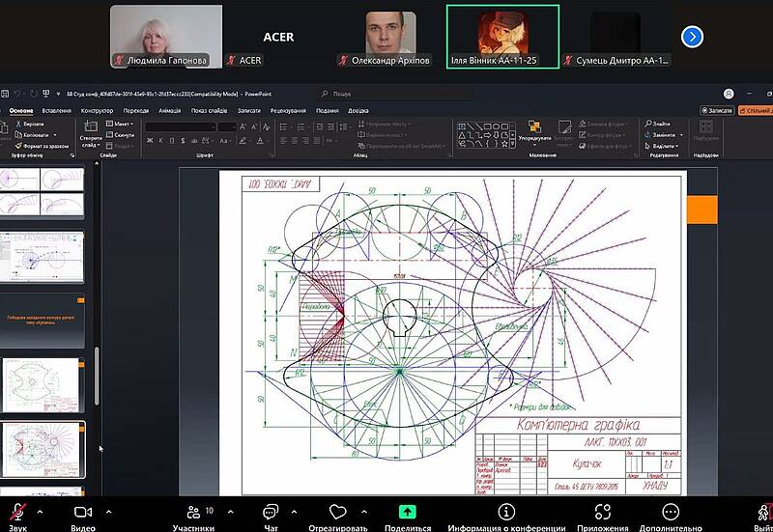The image size is (773, 532).
Task: Show next participants with blue arrow
Action: (692, 37)
